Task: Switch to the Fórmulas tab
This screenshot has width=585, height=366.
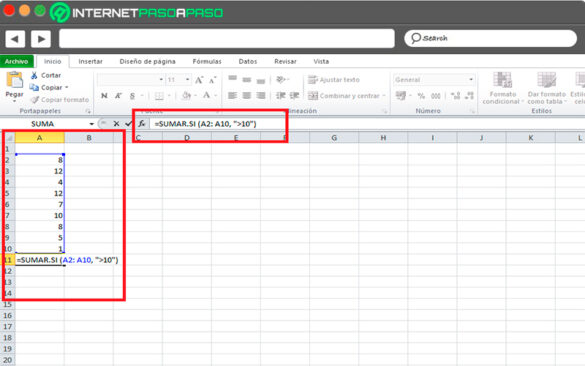Action: coord(207,62)
